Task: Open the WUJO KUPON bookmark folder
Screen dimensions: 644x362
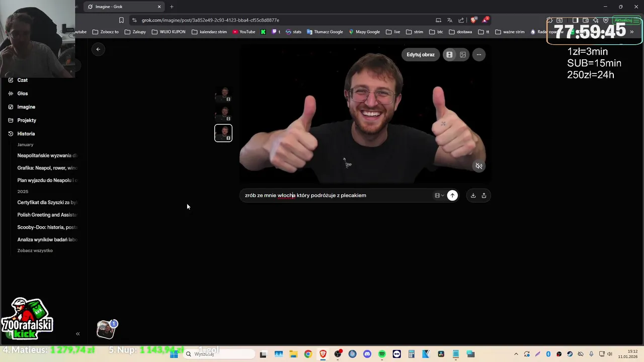Action: (169, 32)
